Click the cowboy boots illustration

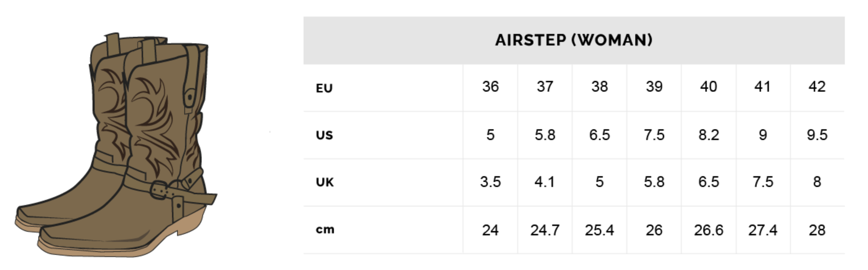(116, 145)
